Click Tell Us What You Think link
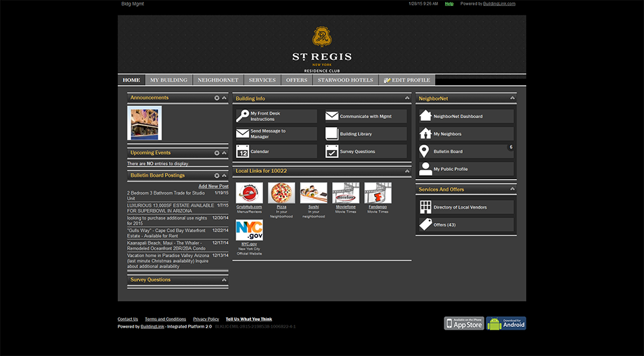 pos(249,319)
